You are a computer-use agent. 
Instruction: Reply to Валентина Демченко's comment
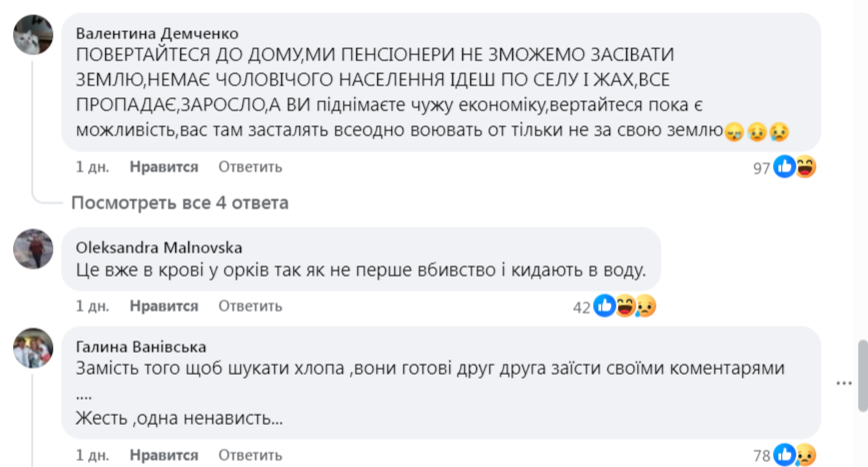[243, 167]
